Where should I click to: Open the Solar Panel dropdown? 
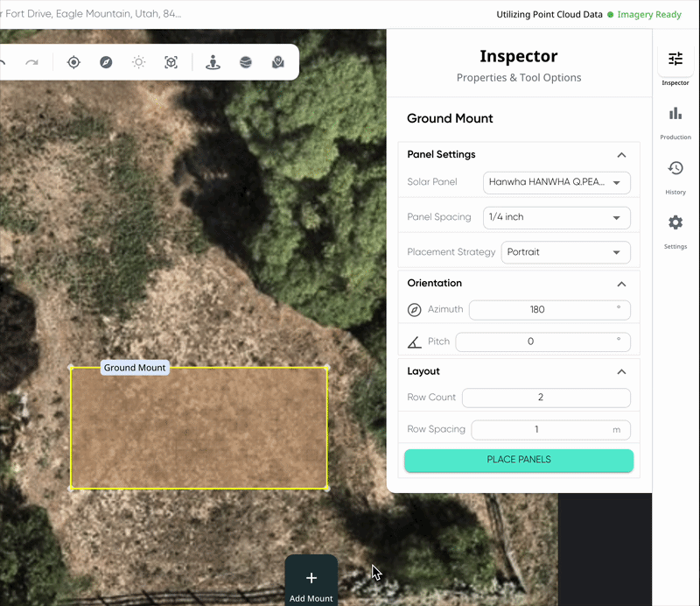(x=556, y=183)
